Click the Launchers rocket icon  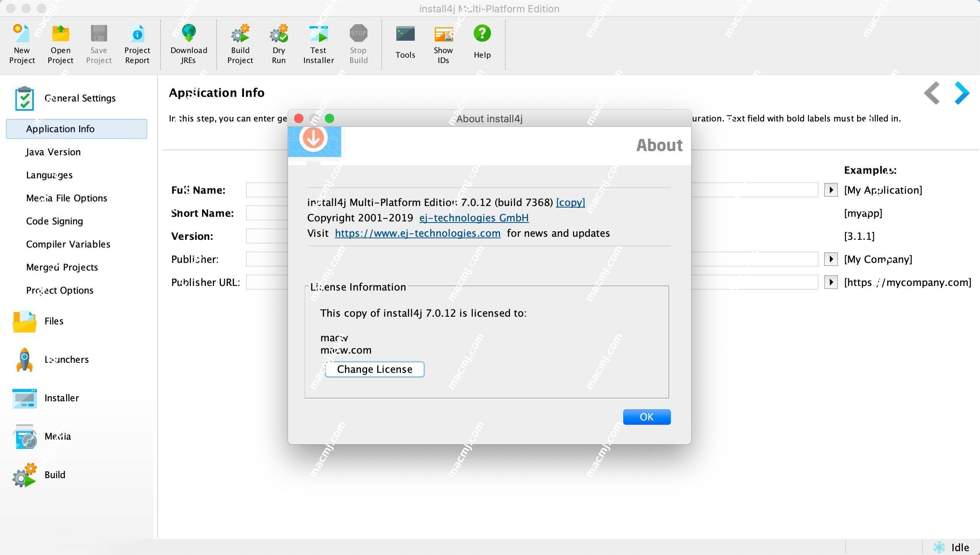[x=24, y=360]
